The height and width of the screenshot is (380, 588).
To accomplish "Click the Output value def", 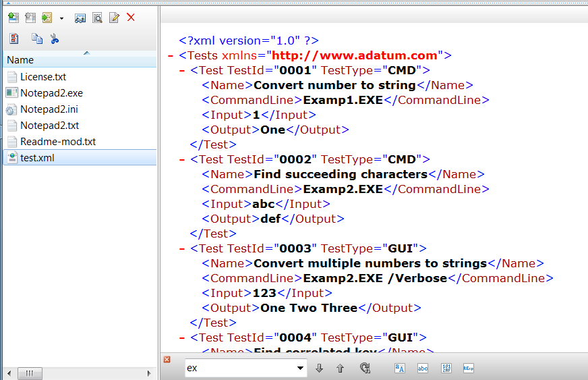I will [x=271, y=219].
